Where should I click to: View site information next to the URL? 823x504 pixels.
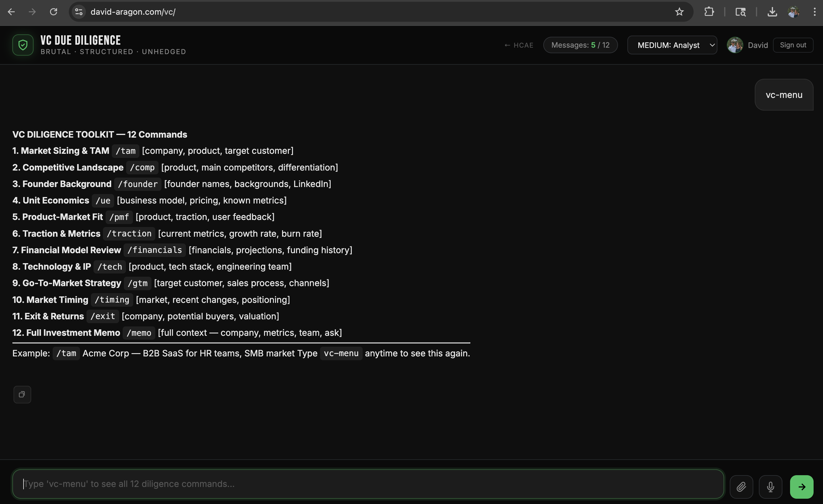pyautogui.click(x=79, y=12)
